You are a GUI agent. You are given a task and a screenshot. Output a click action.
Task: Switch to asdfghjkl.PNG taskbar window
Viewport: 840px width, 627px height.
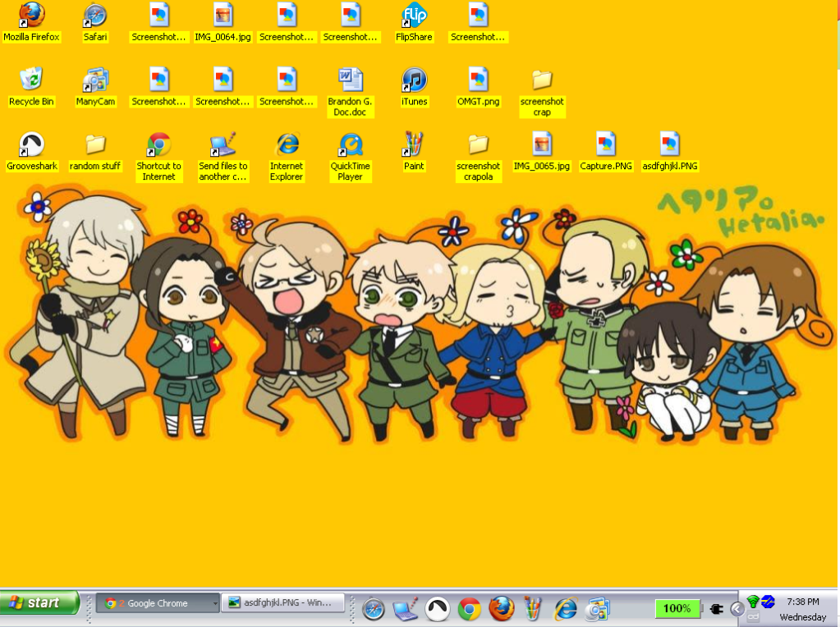click(x=282, y=603)
